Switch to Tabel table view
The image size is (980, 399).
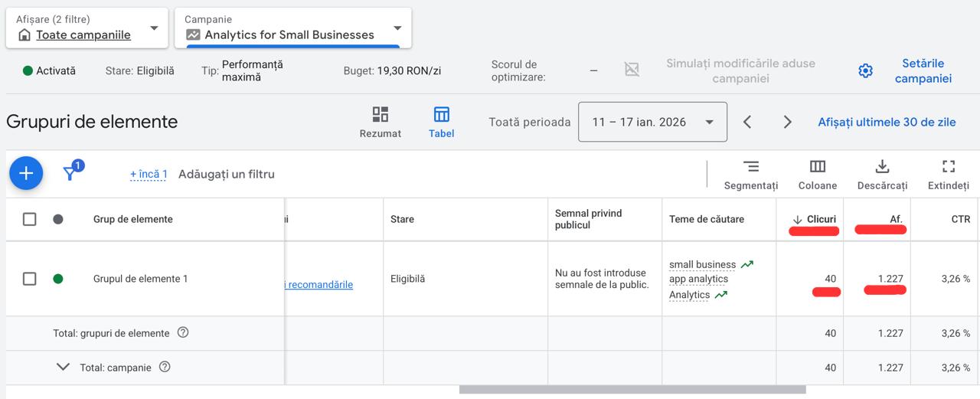[442, 122]
